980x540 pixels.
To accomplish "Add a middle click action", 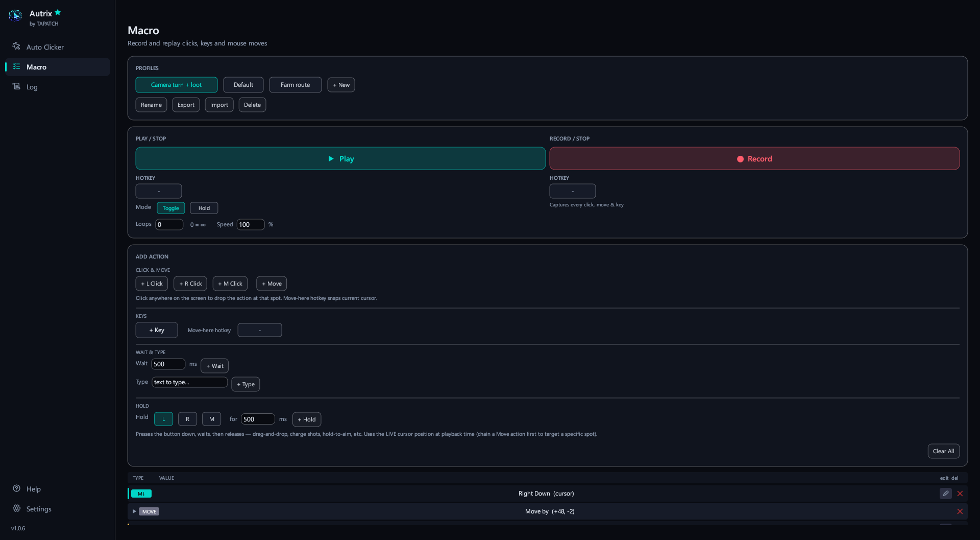I will coord(230,284).
